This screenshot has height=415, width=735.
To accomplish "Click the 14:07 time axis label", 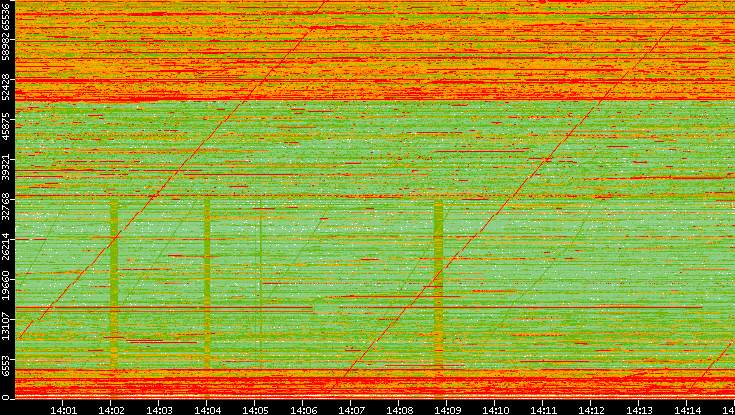I will [352, 409].
